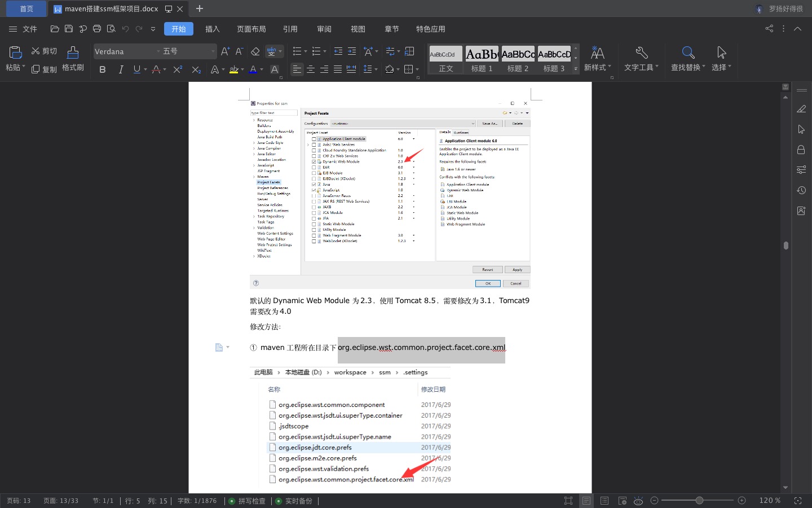Click the 查找替换 magnifier icon
The width and height of the screenshot is (812, 508).
tap(688, 52)
